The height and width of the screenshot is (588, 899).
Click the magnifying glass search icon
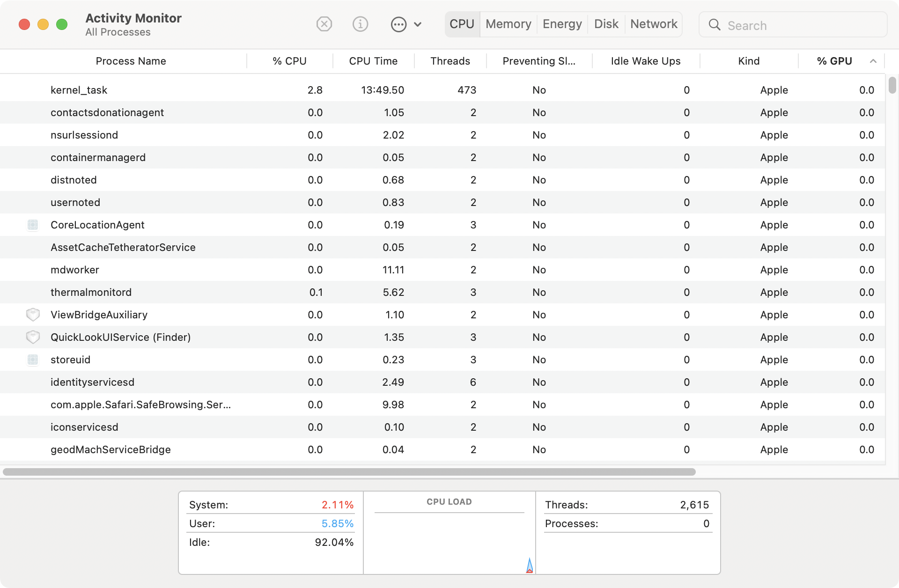pos(715,25)
